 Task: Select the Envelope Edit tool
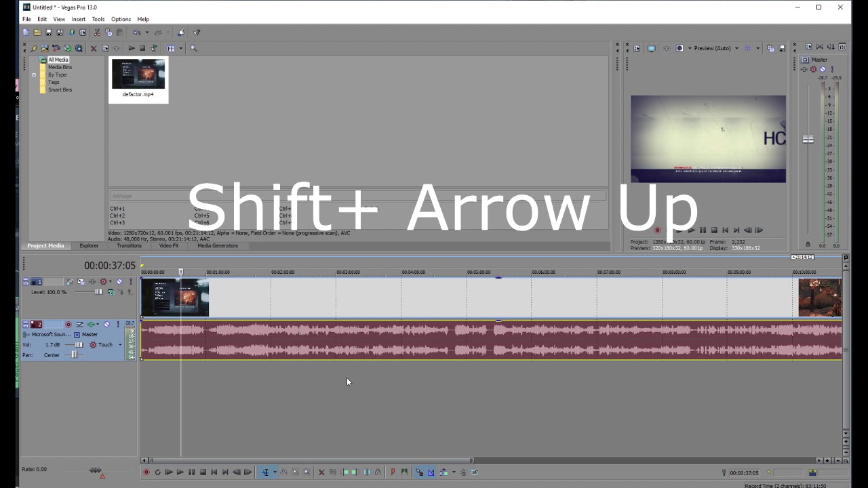pos(284,472)
